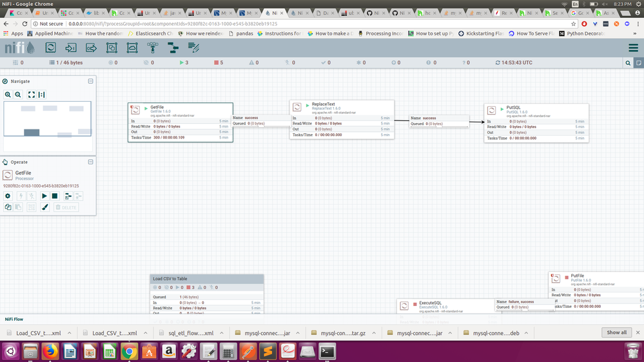Click queued 1 / 46 bytes status
The width and height of the screenshot is (644, 362).
pos(66,62)
